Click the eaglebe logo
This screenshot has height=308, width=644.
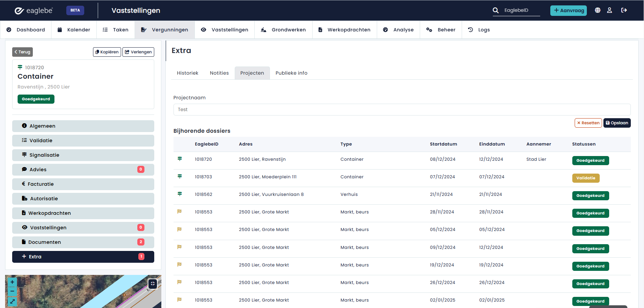[33, 10]
